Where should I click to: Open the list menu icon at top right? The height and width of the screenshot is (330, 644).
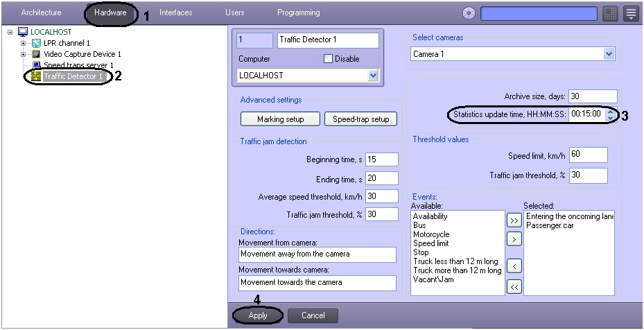(x=630, y=13)
